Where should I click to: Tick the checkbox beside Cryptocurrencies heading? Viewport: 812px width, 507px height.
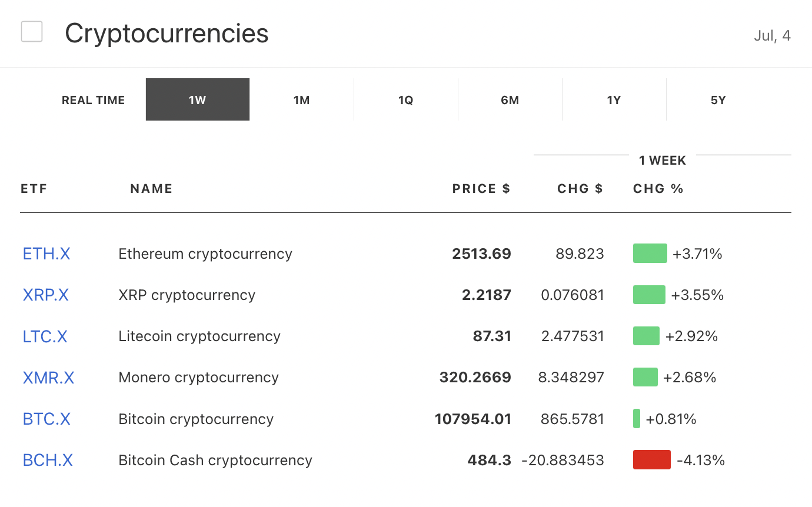click(x=32, y=32)
